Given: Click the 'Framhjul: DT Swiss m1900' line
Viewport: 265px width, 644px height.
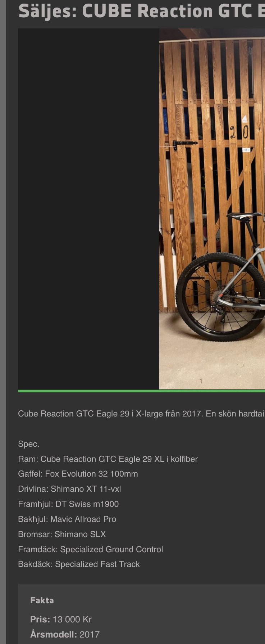Looking at the screenshot, I should [x=68, y=504].
